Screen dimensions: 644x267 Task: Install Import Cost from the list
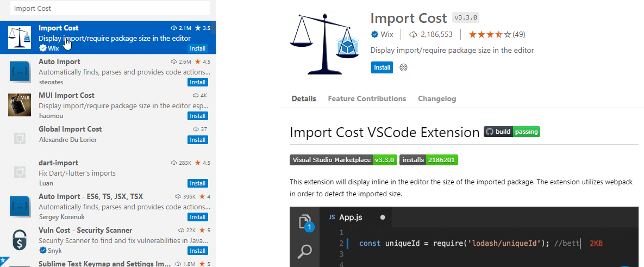pyautogui.click(x=198, y=48)
